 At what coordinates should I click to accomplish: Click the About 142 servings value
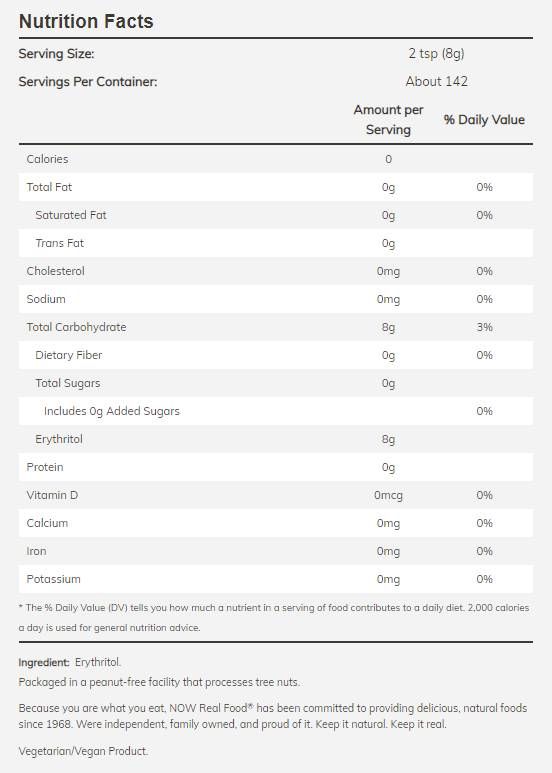click(x=436, y=81)
